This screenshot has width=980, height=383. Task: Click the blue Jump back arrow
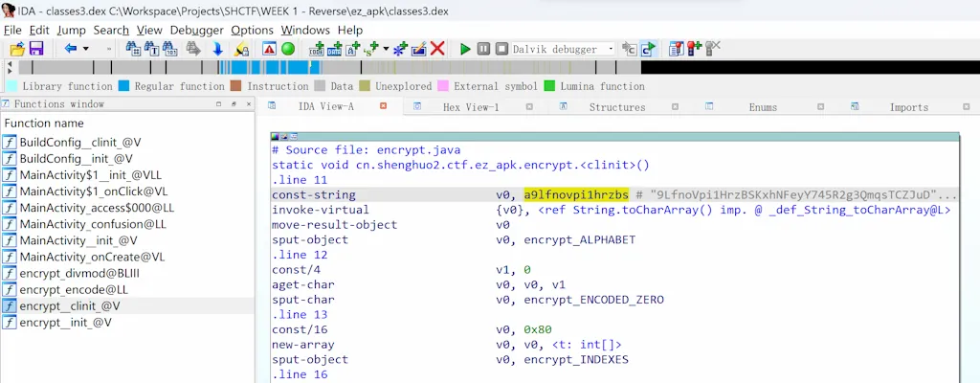[x=72, y=49]
